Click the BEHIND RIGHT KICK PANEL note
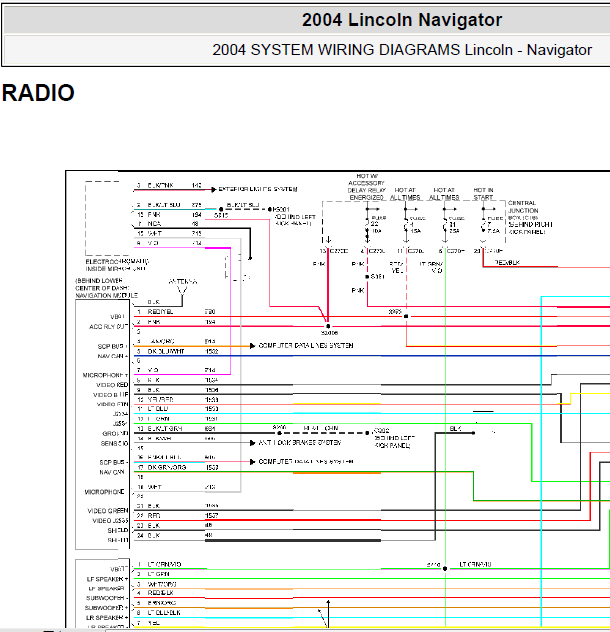The height and width of the screenshot is (632, 610). 529,228
